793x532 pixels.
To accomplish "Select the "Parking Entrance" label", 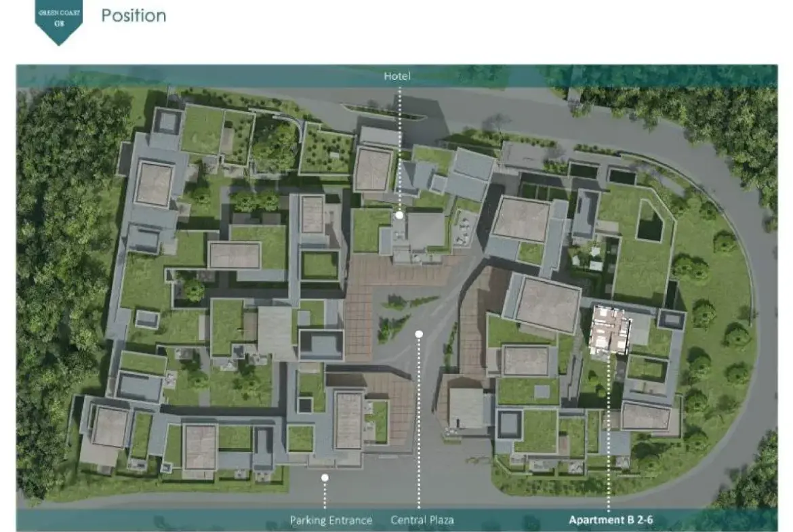I will pyautogui.click(x=331, y=520).
